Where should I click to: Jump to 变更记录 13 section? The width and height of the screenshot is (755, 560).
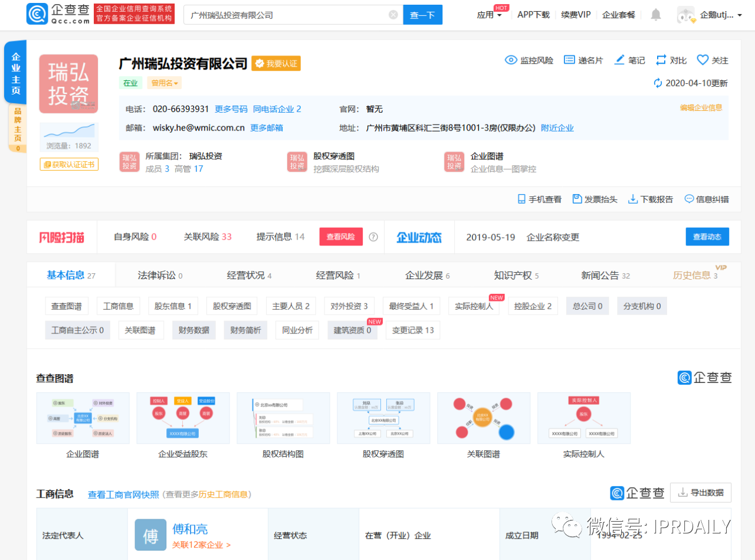413,330
